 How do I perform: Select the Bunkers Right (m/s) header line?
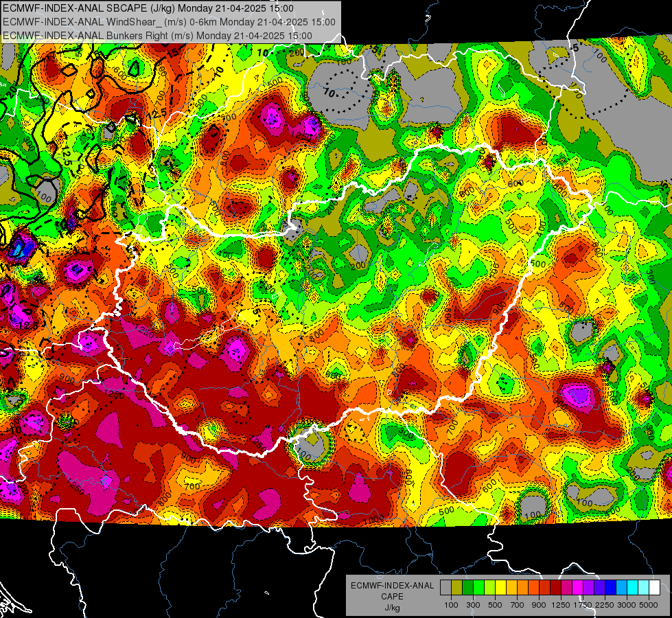157,36
